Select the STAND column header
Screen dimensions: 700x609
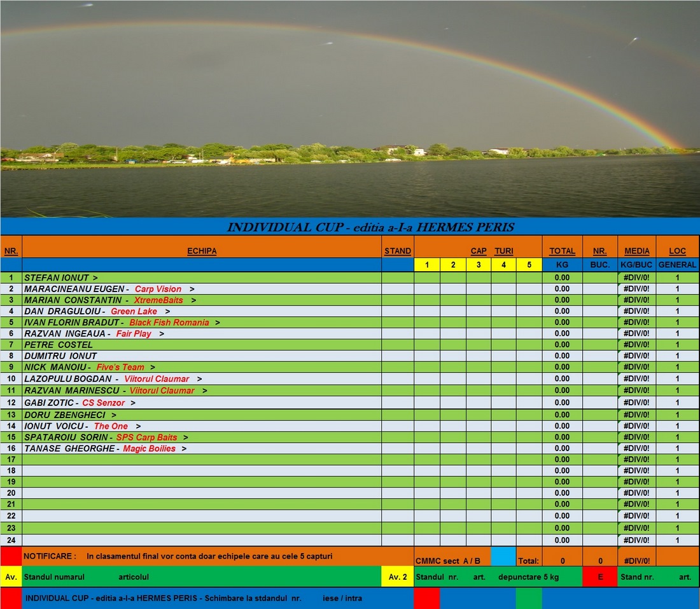(398, 251)
